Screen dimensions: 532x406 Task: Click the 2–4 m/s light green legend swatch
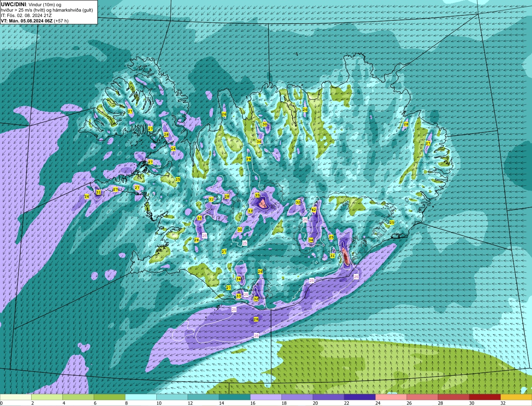tap(47, 397)
